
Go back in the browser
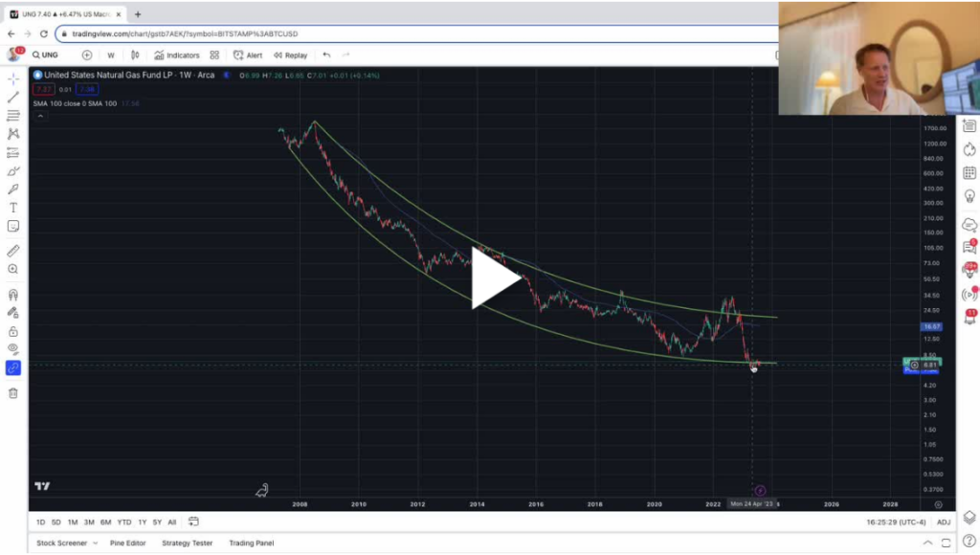[11, 33]
